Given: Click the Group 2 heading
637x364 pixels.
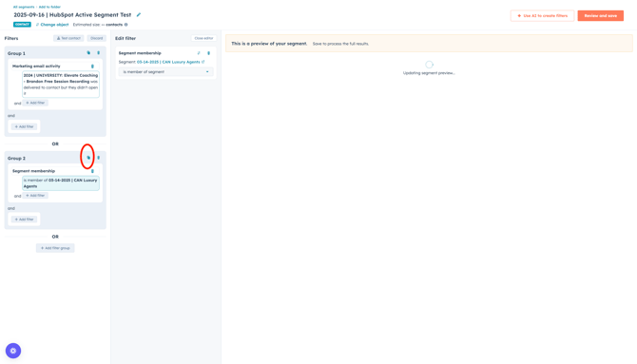Looking at the screenshot, I should click(16, 159).
